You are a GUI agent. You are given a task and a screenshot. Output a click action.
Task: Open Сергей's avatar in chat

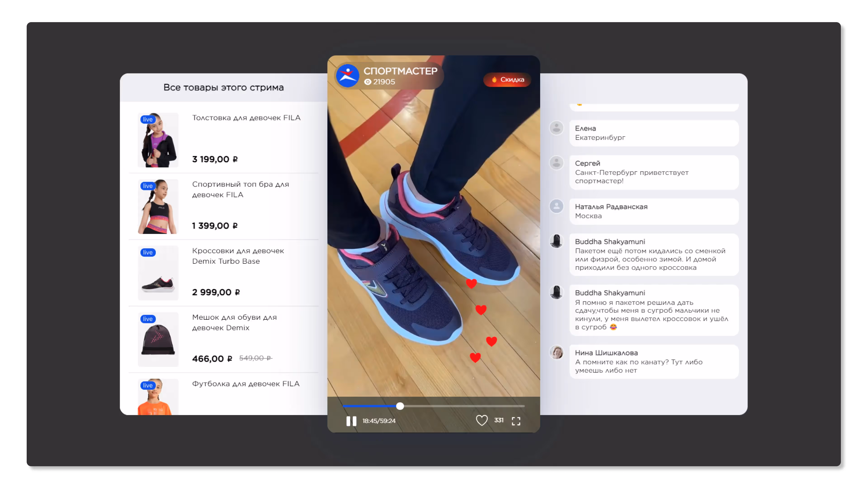[556, 163]
